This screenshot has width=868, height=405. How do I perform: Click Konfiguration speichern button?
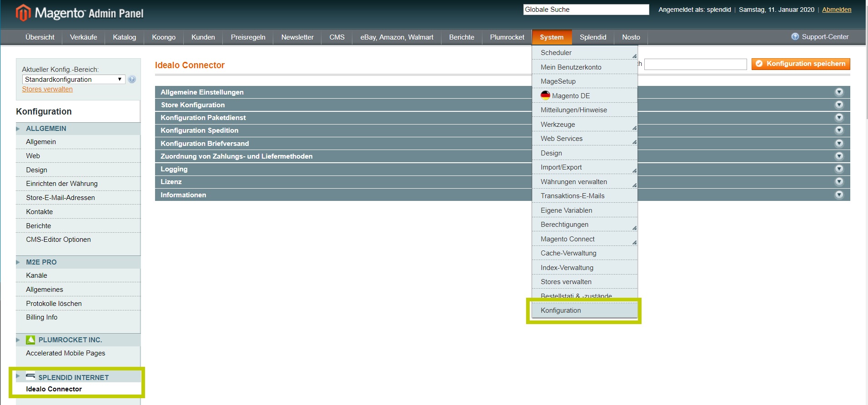pos(801,64)
